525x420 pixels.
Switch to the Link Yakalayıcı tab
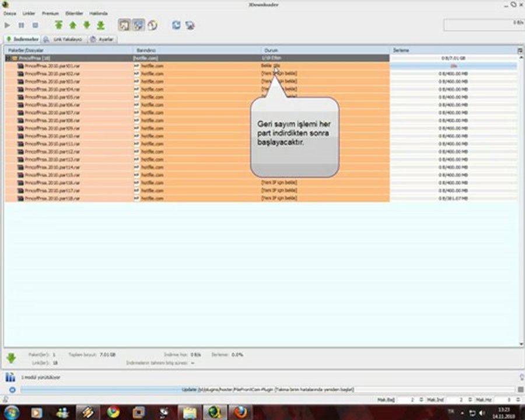[64, 39]
